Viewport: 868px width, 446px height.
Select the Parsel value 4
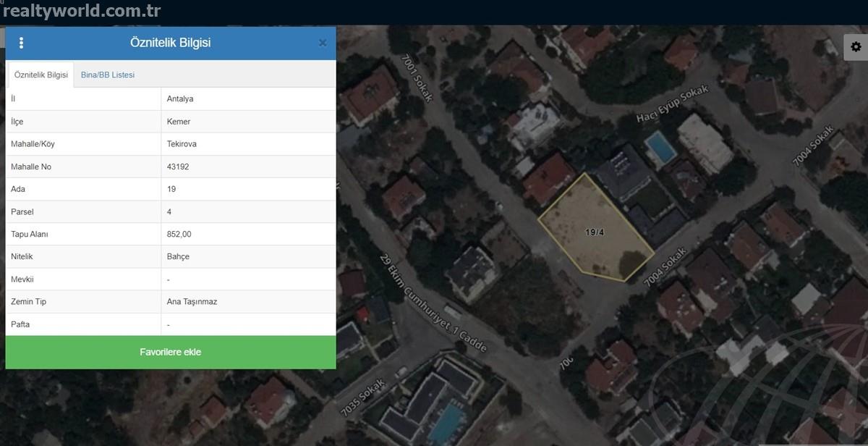pos(169,211)
